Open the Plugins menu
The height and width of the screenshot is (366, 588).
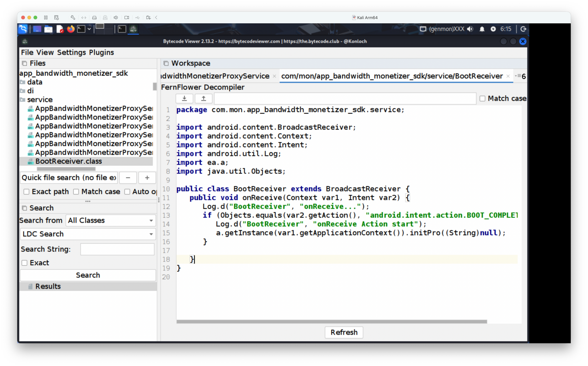101,53
